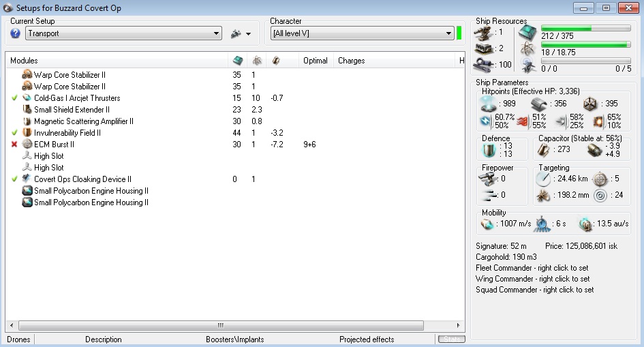Click the CPU column header icon
The image size is (644, 347).
point(237,61)
